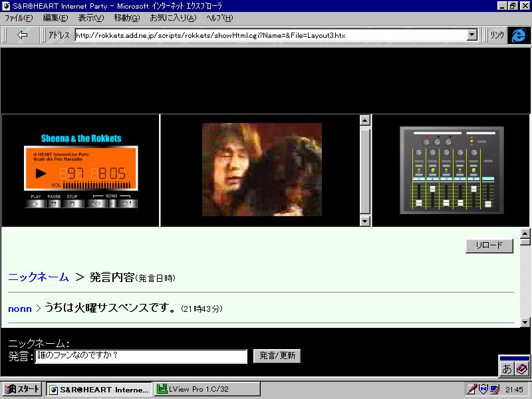
Task: Click the browser window title bar icon
Action: (6, 6)
